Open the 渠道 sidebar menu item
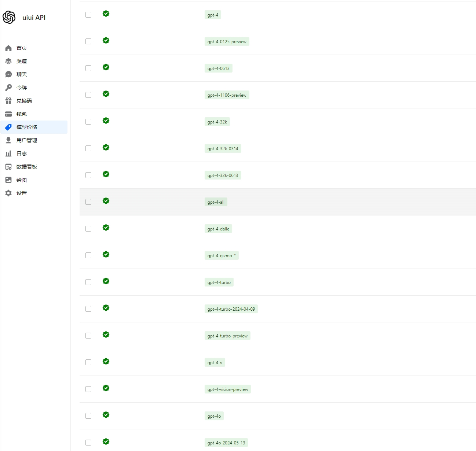The image size is (476, 451). pos(34,61)
